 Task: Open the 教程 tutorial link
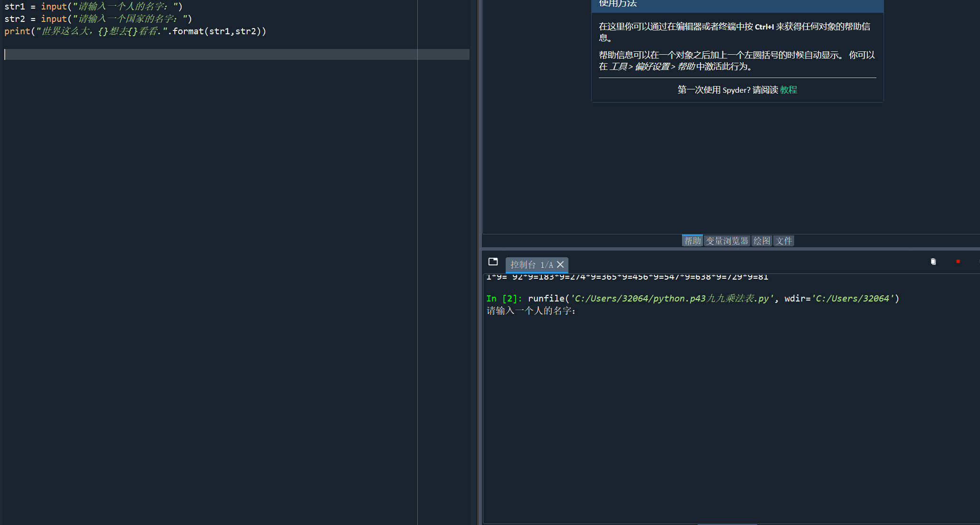coord(788,90)
